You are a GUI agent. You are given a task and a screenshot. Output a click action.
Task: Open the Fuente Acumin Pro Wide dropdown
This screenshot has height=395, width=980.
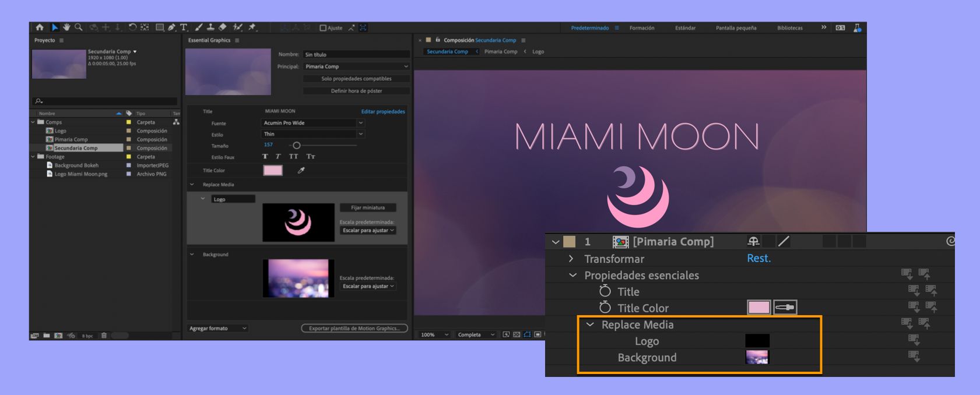pyautogui.click(x=313, y=123)
